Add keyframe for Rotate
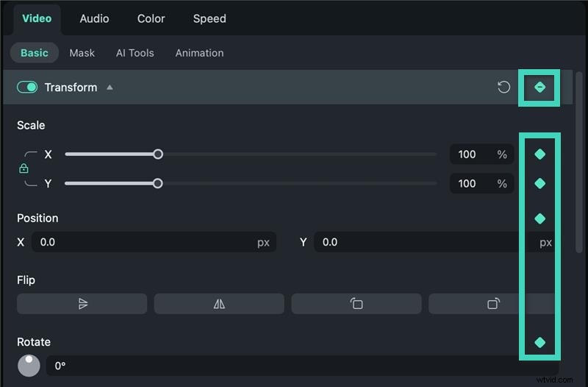Viewport: 588px width, 387px height. click(539, 342)
